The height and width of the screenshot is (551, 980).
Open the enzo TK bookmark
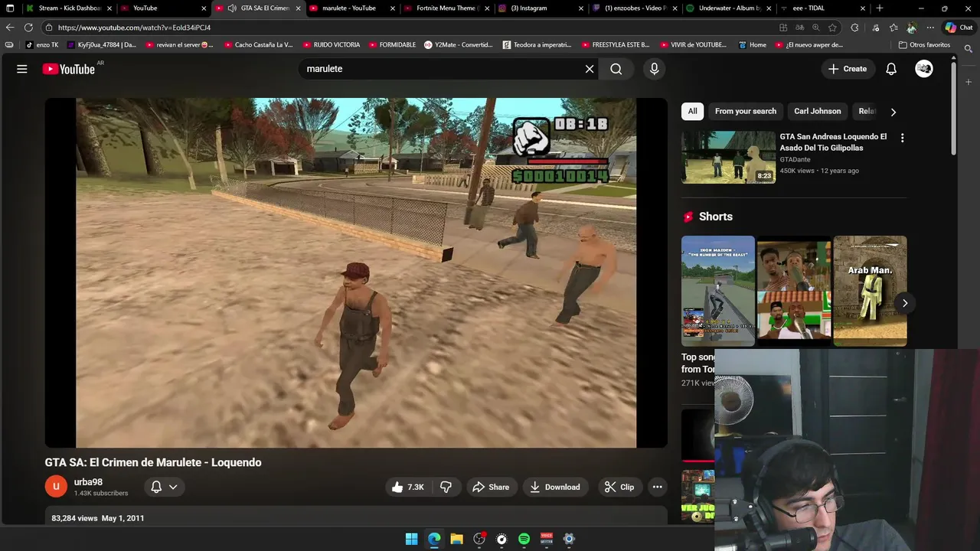point(41,45)
